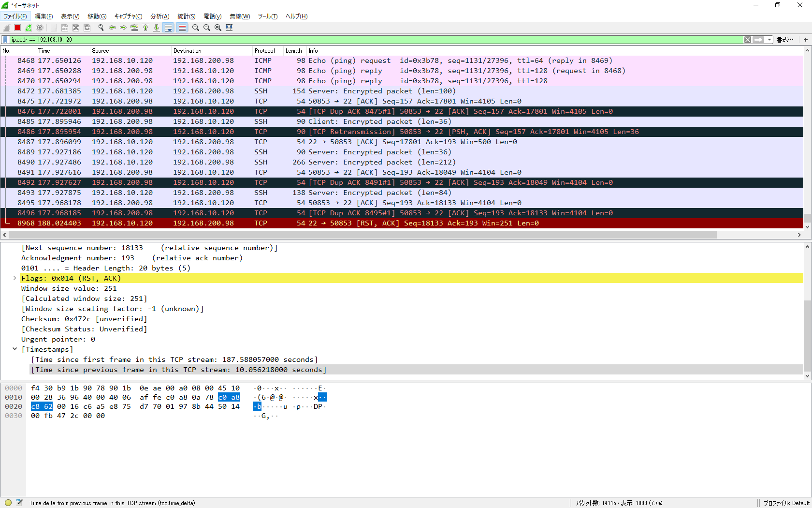Toggle packet colorization rules

coord(182,28)
